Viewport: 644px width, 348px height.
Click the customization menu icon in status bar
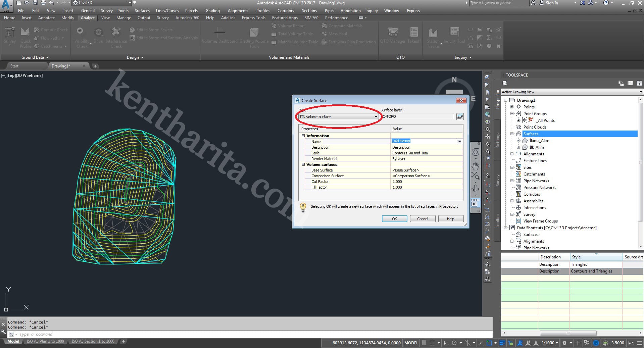(x=639, y=343)
